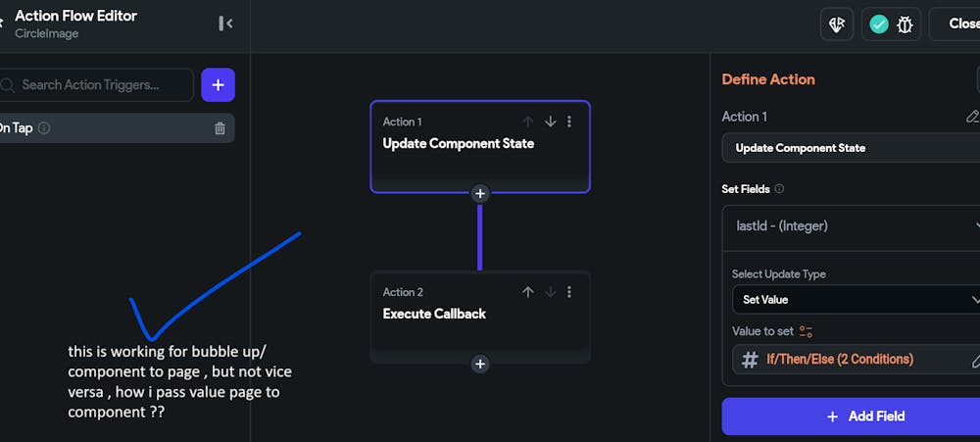Click the Search Action Triggers field
The width and height of the screenshot is (980, 442).
tap(98, 84)
